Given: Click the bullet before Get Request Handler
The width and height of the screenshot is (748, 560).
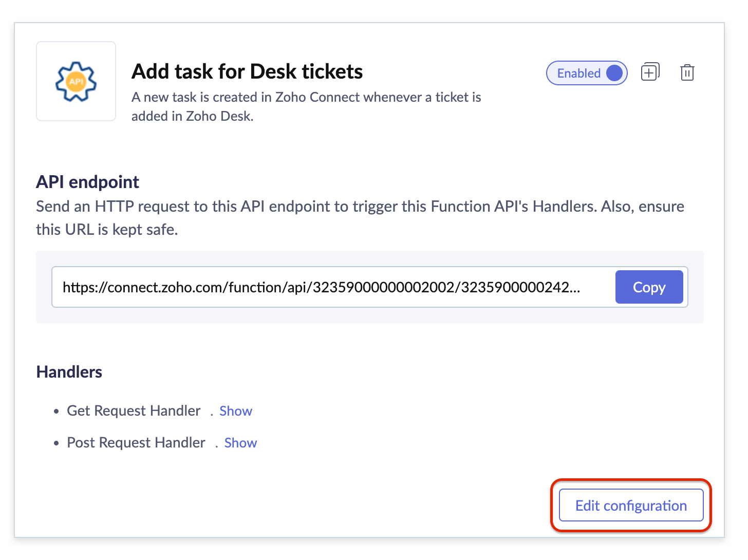Looking at the screenshot, I should tap(57, 412).
